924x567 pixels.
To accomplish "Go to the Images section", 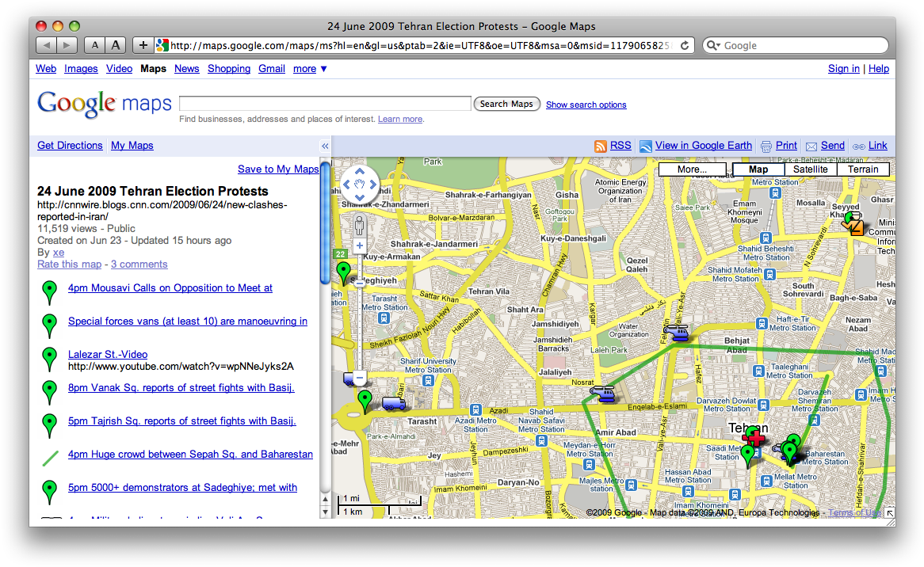I will click(81, 69).
